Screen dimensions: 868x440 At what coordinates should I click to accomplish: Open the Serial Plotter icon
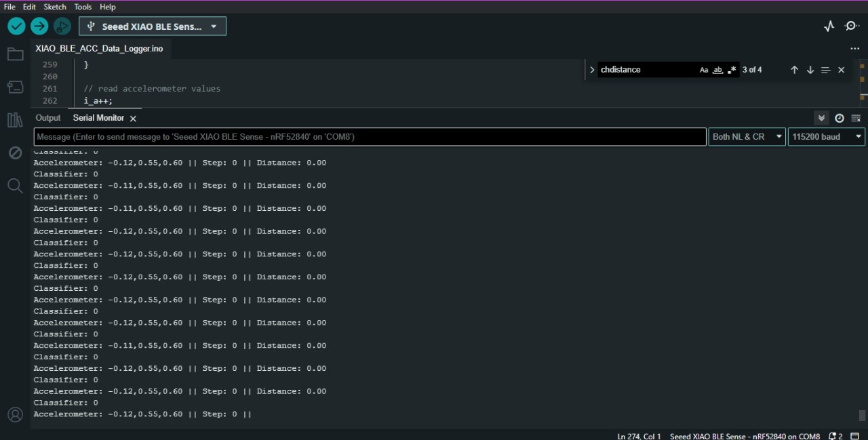tap(829, 26)
